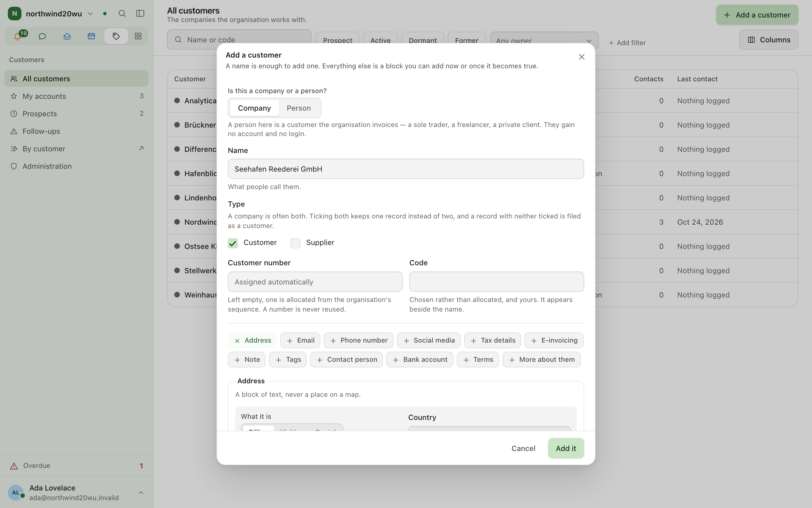Click the Ada Lovelace avatar
Screen dimensions: 812x508
(x=16, y=492)
